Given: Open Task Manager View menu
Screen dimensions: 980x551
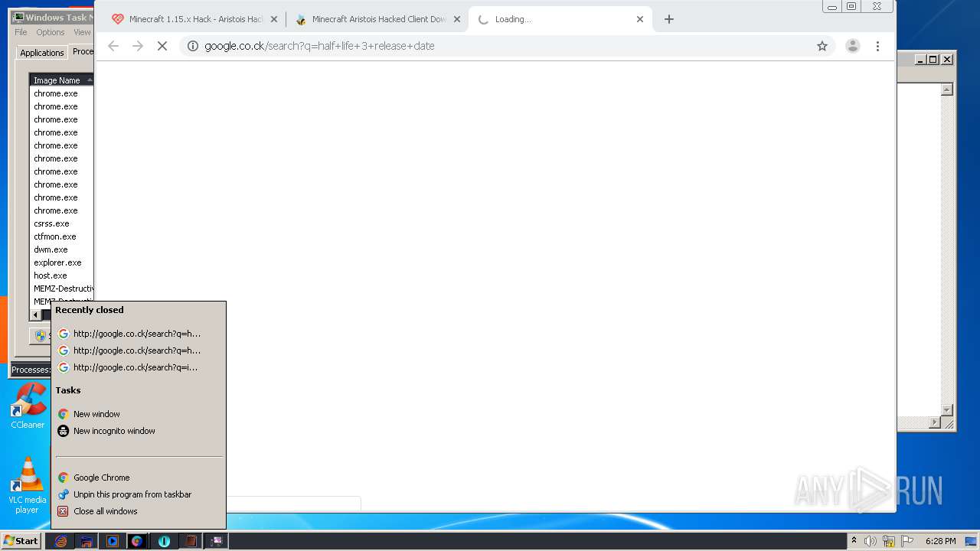Looking at the screenshot, I should [82, 32].
